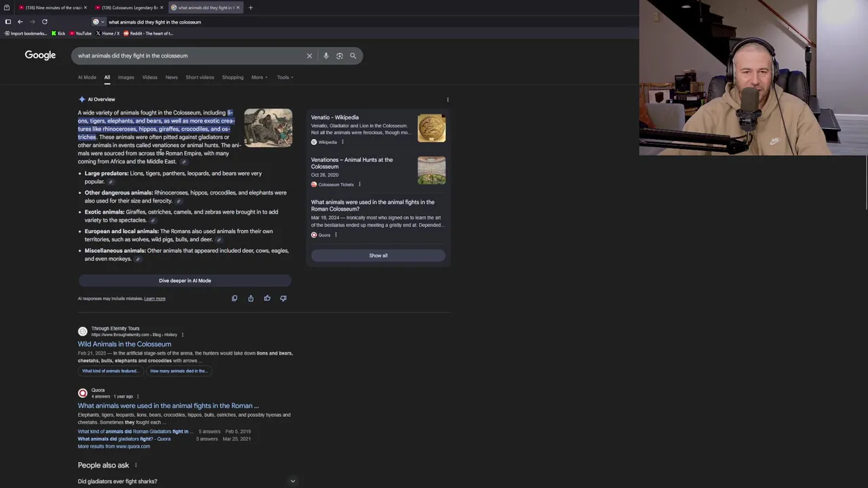Open the Tools dropdown
Viewport: 868px width, 488px height.
point(285,77)
